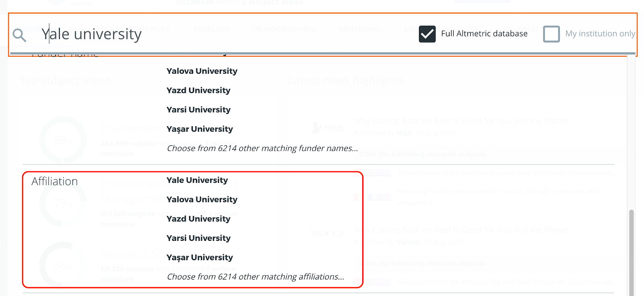Open the dimmed Demographics tab
This screenshot has height=296, width=644.
(284, 29)
